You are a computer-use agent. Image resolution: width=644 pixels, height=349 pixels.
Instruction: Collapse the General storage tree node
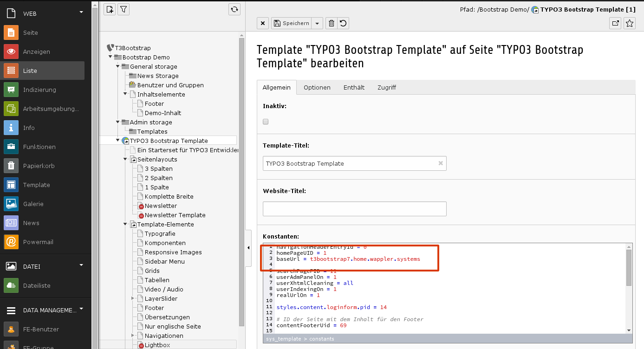click(118, 66)
